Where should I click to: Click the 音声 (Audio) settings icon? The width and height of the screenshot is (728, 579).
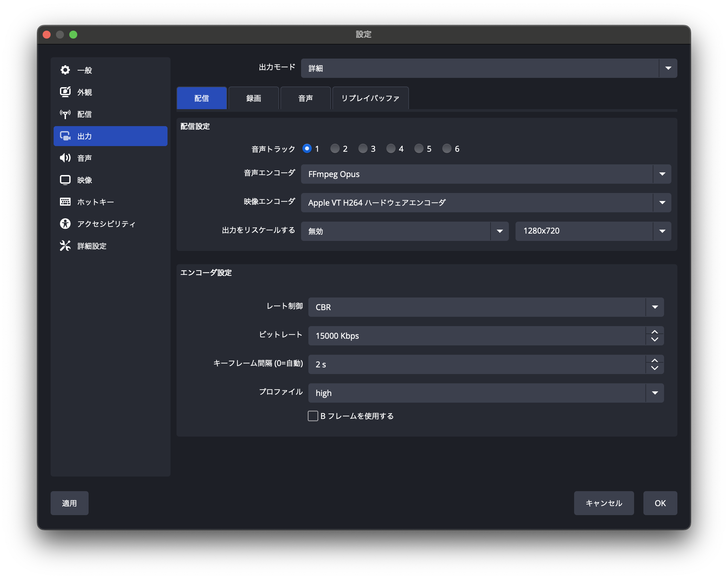66,158
